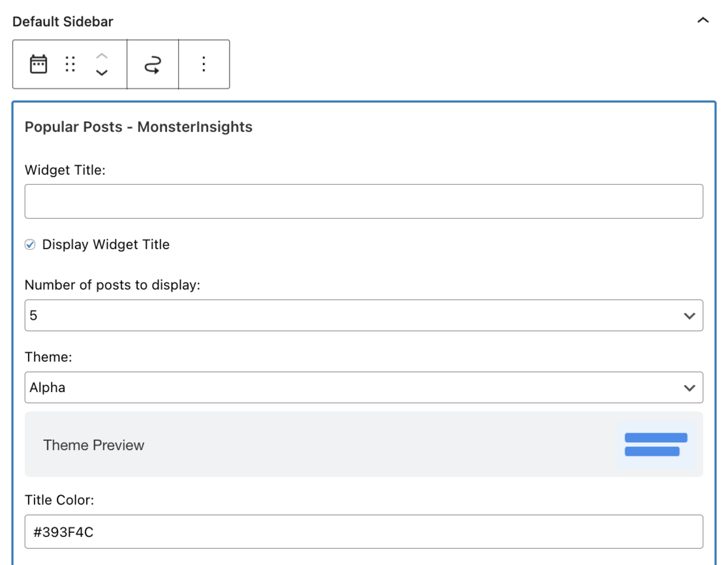Screen dimensions: 728x565
Task: Click the Number of posts dropdown chevron
Action: [x=688, y=315]
